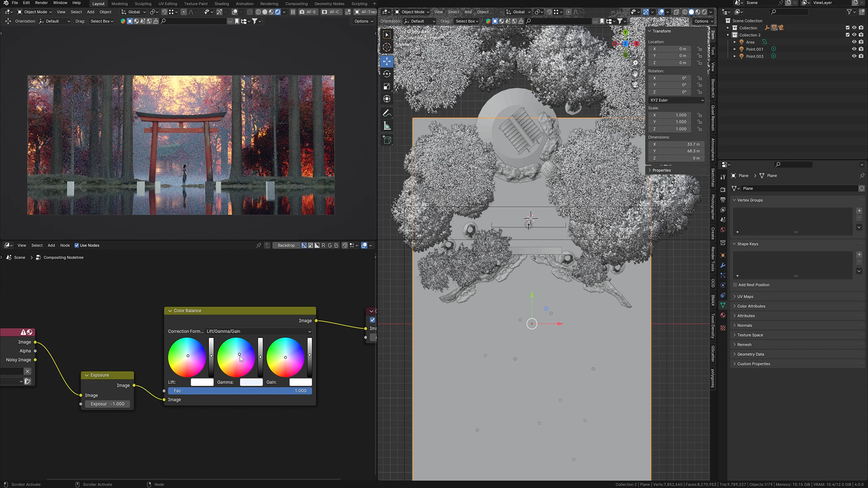868x488 pixels.
Task: Open the Correction Formula dropdown on Color Balance
Action: click(258, 331)
